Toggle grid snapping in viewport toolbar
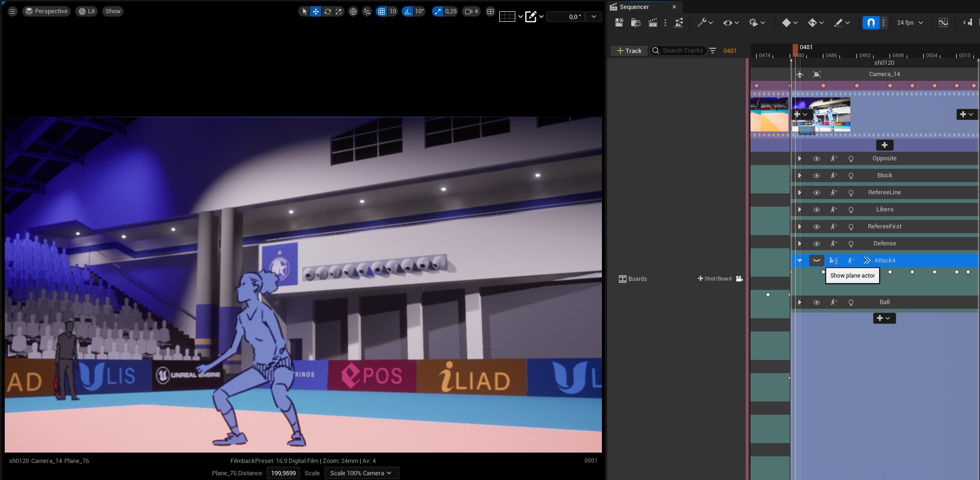Image resolution: width=980 pixels, height=480 pixels. (x=381, y=11)
